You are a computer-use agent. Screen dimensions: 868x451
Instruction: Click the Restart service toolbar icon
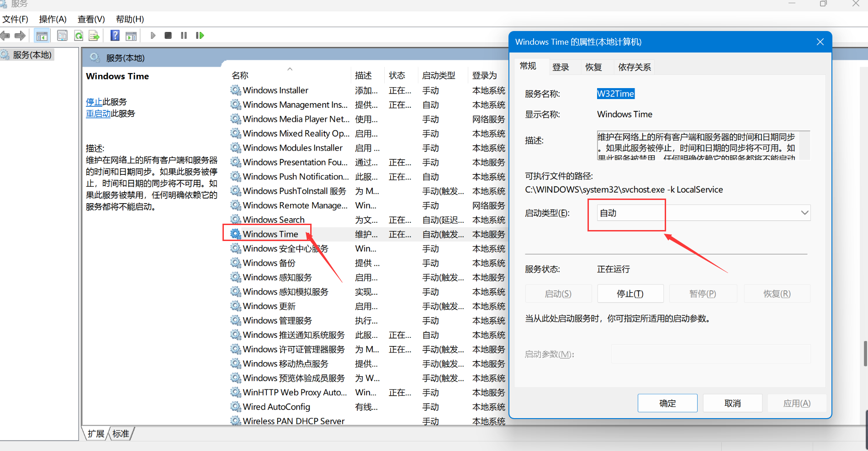(x=200, y=36)
